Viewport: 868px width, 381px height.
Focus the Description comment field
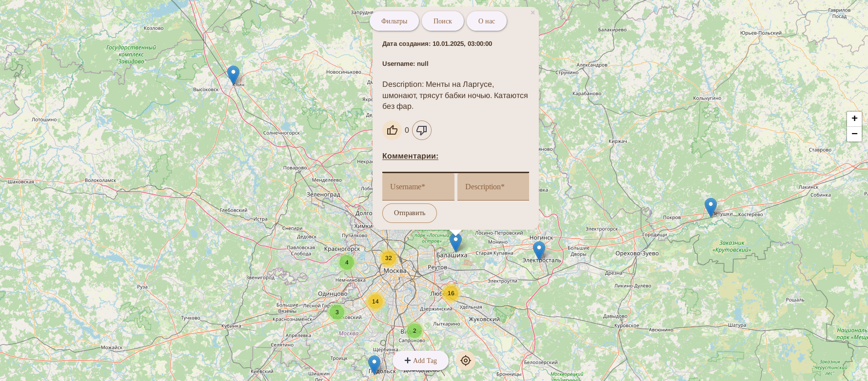pyautogui.click(x=493, y=187)
